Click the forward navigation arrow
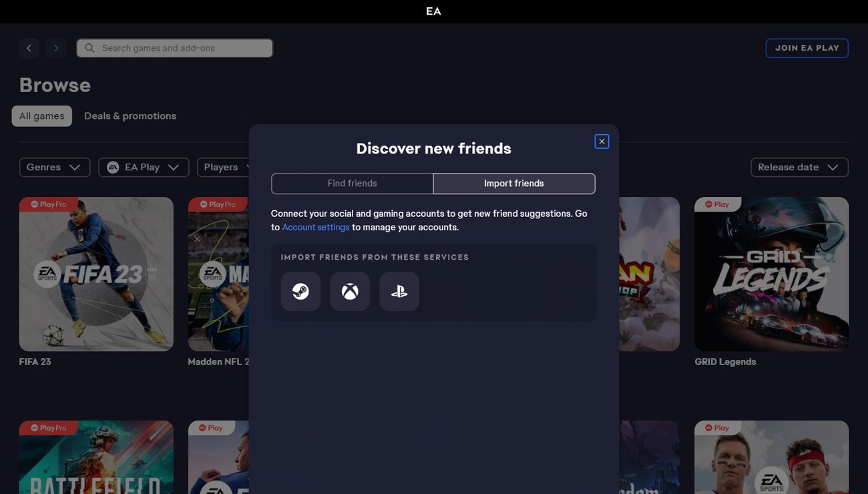The image size is (868, 494). pyautogui.click(x=56, y=48)
